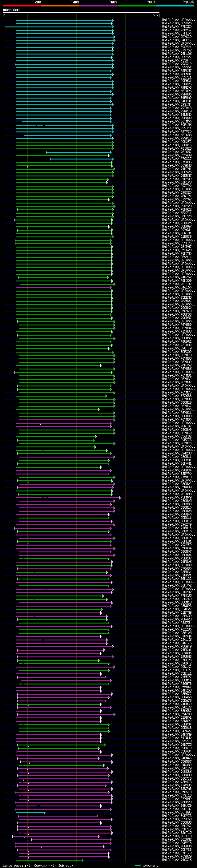This screenshot has height=868, width=197.
Task: Select the UniRef100_B9HKR6 label
Action: tap(177, 84)
